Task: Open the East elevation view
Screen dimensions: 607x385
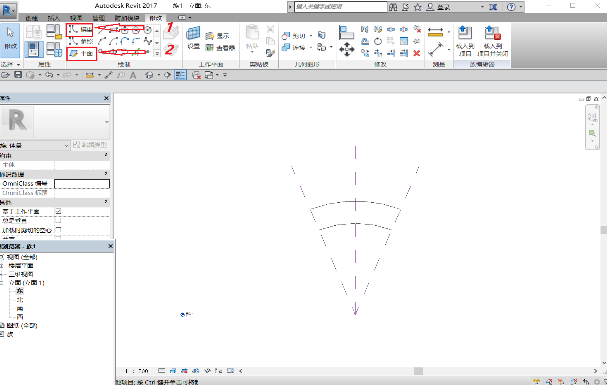Action: click(20, 291)
